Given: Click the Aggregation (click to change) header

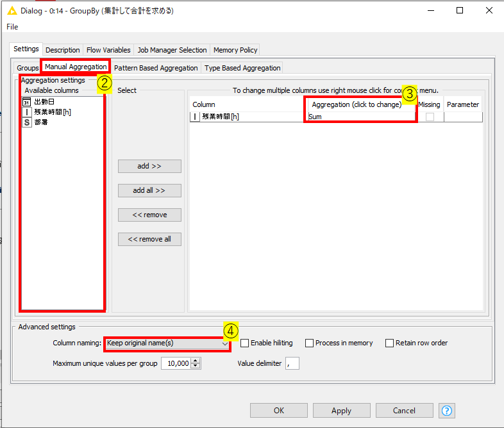Looking at the screenshot, I should (x=359, y=104).
